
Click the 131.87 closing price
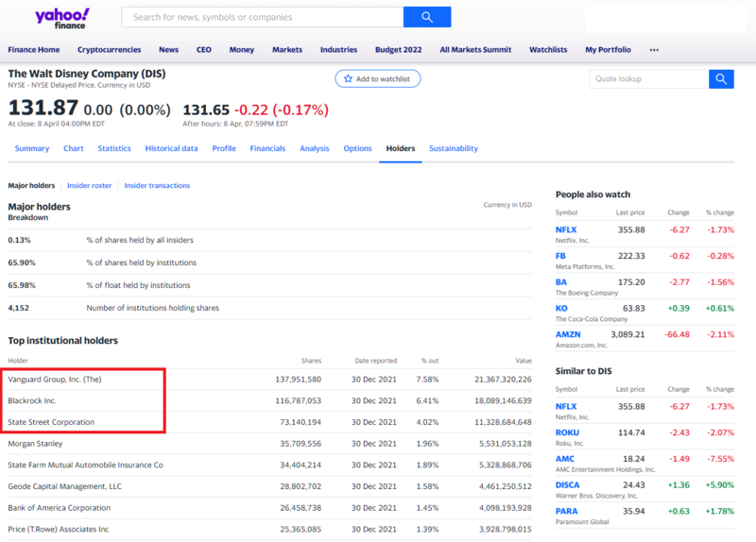[43, 108]
